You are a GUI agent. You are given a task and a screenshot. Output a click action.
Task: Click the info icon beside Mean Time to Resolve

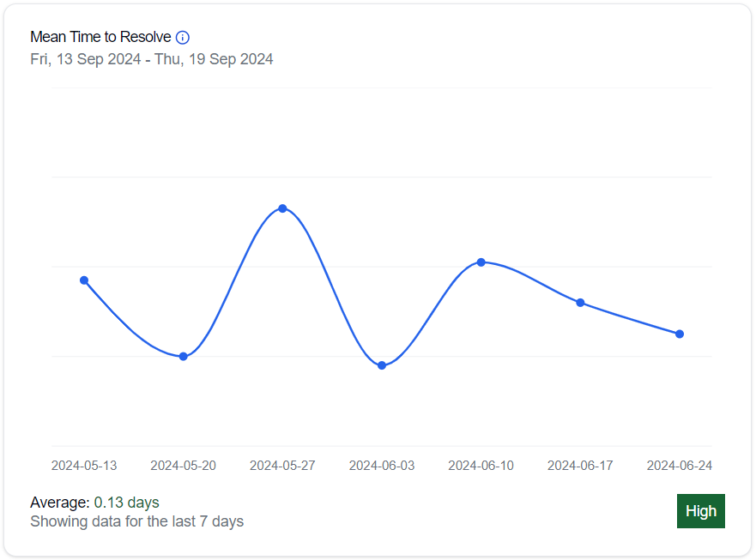[183, 38]
